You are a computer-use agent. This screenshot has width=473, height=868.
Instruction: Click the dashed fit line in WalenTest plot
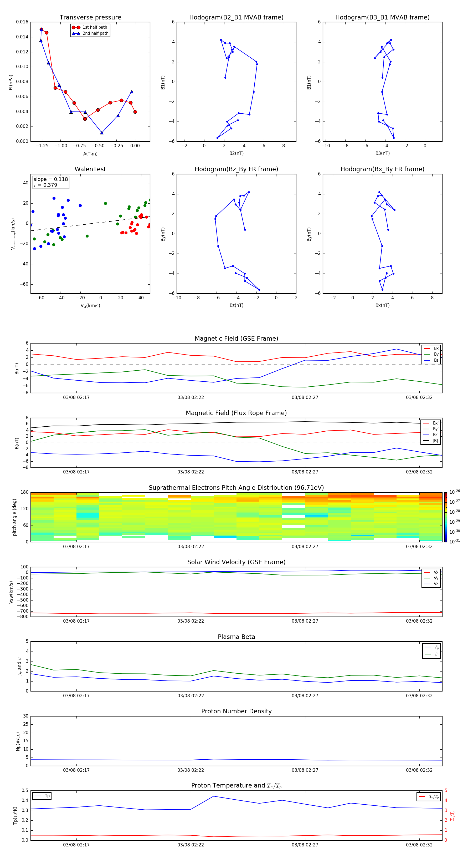[90, 224]
